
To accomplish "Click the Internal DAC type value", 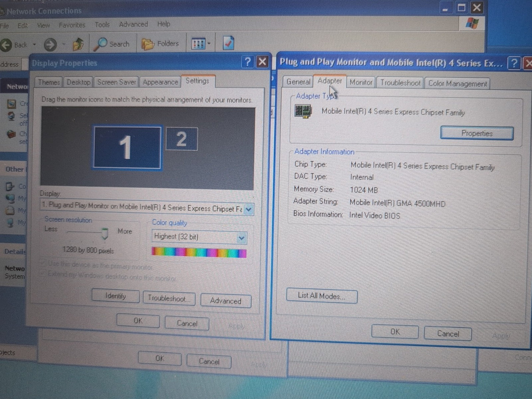I will coord(362,177).
